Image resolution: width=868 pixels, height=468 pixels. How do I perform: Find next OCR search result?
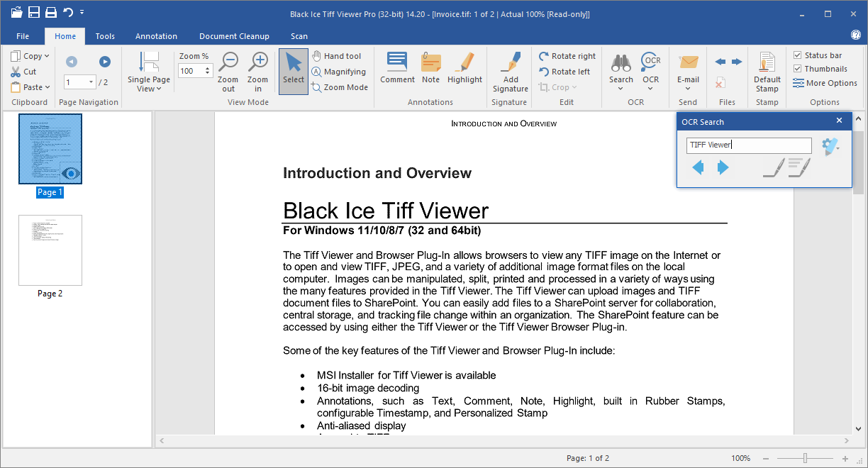tap(723, 168)
